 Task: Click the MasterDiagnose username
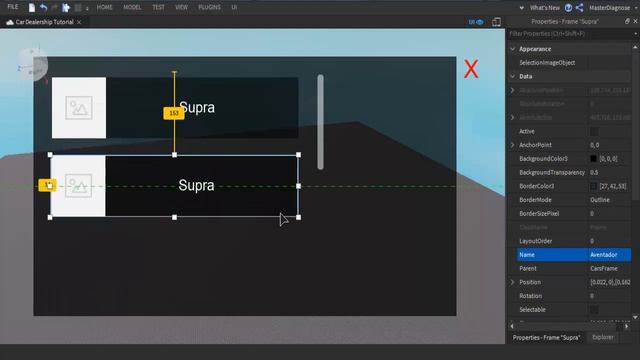tap(609, 8)
